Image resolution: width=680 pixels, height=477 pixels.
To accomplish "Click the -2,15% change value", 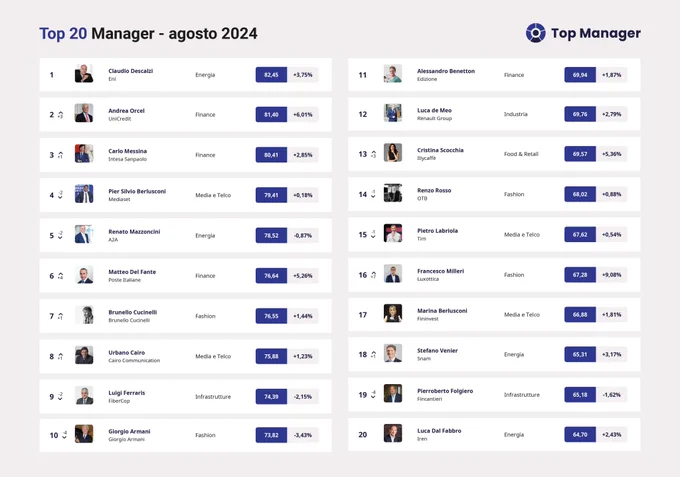I will 303,396.
